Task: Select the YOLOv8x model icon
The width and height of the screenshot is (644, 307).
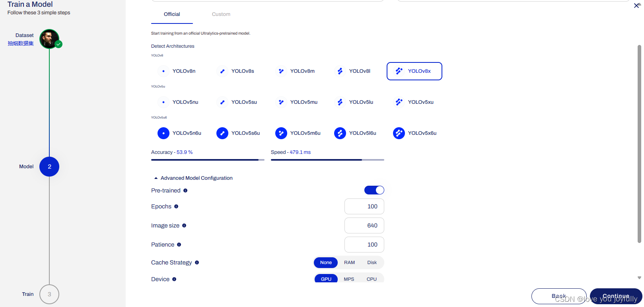Action: [x=399, y=71]
